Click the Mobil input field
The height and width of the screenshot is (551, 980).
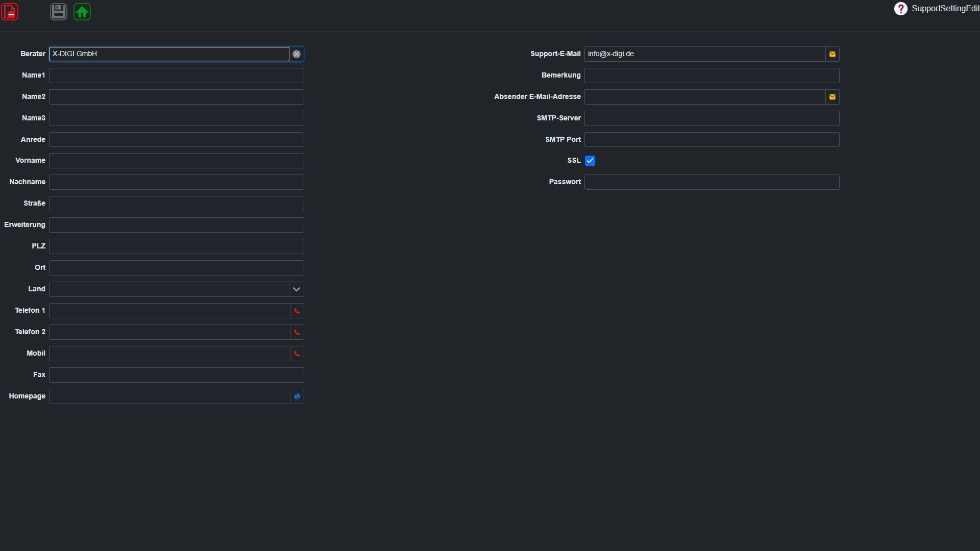(x=169, y=354)
